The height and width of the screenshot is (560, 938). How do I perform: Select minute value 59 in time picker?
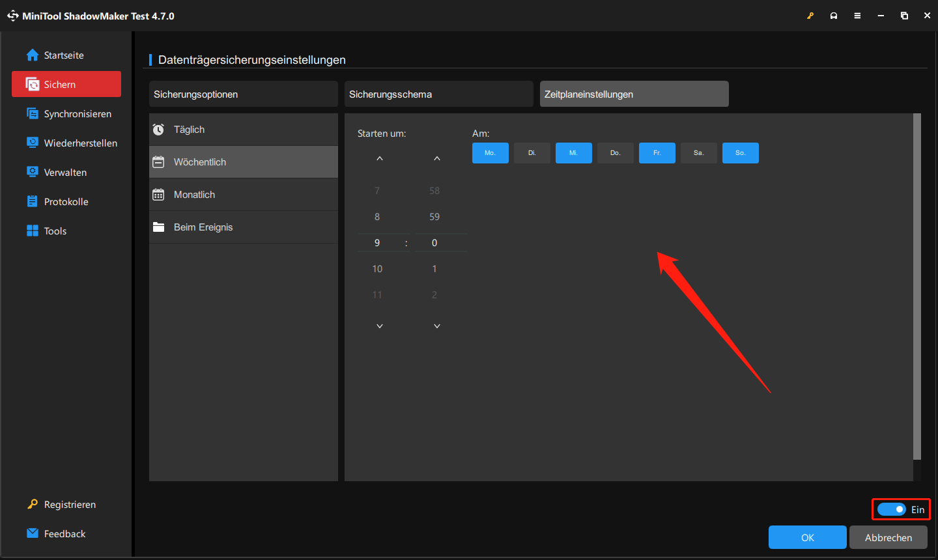pyautogui.click(x=434, y=217)
